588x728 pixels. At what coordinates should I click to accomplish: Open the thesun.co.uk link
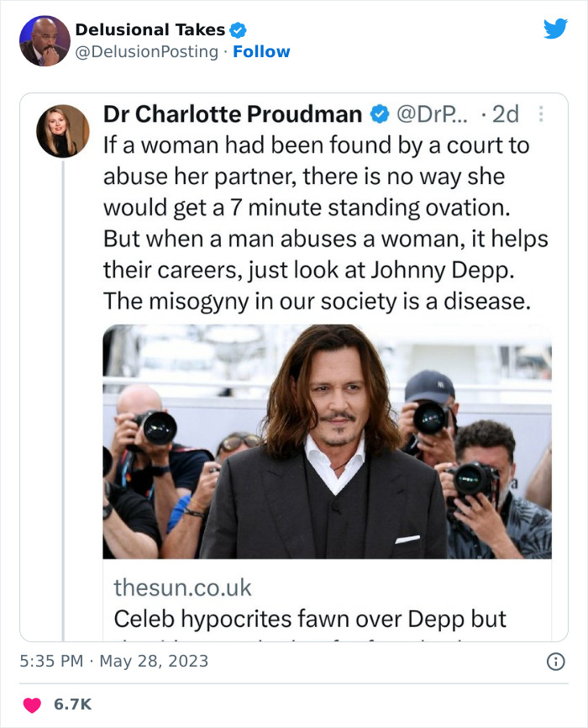182,587
